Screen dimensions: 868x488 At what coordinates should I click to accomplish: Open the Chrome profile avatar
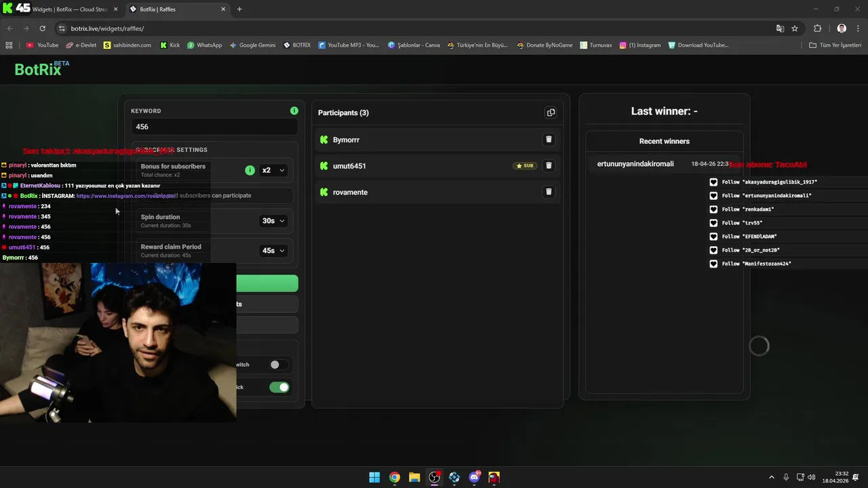[x=842, y=28]
